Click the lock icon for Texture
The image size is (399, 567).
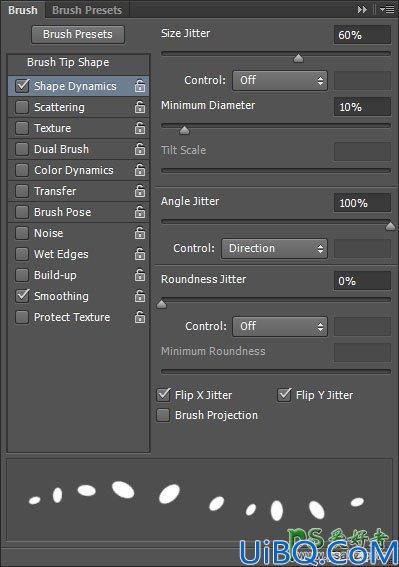140,128
